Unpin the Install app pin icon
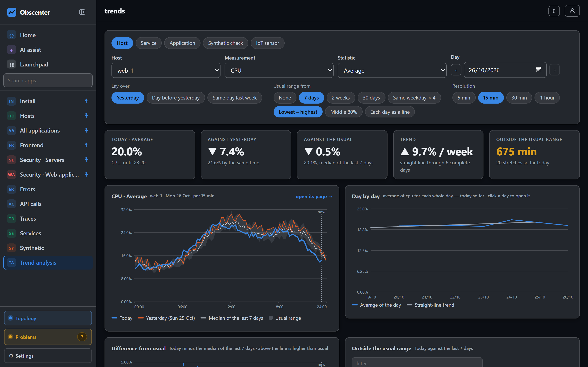This screenshot has width=588, height=367. [x=86, y=101]
